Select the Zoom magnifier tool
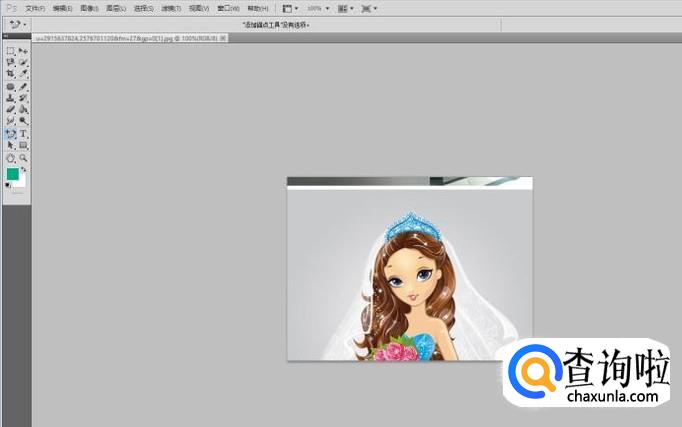 click(23, 157)
